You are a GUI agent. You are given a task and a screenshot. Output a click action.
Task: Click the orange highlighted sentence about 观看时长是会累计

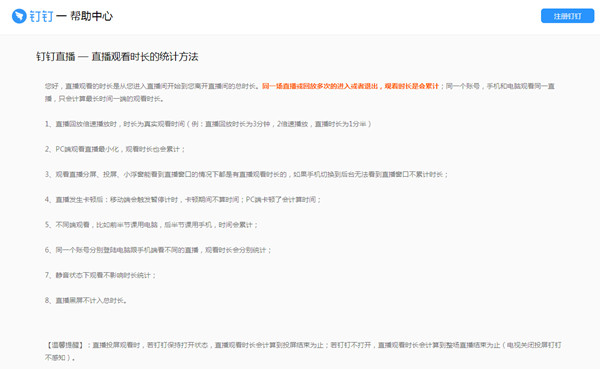click(350, 86)
